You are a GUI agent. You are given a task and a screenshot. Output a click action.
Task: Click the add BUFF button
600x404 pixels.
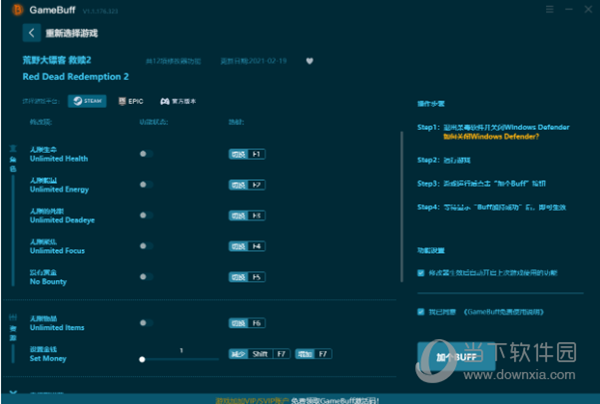[x=456, y=357]
